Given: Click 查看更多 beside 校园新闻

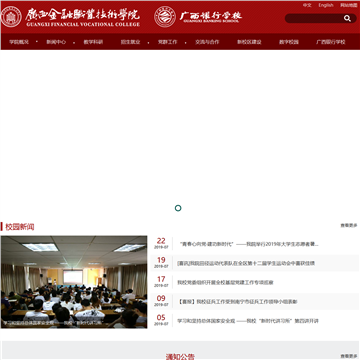Looking at the screenshot, I should 349,225.
